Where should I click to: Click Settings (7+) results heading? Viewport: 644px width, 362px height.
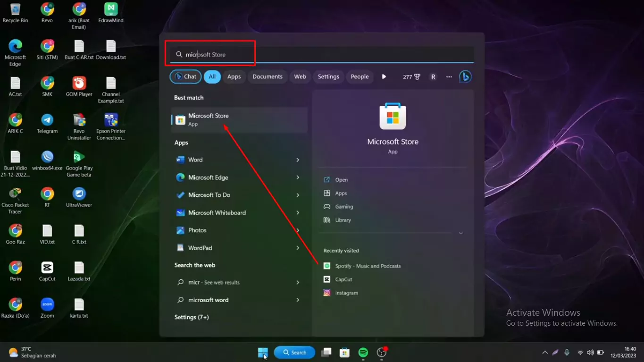[192, 317]
